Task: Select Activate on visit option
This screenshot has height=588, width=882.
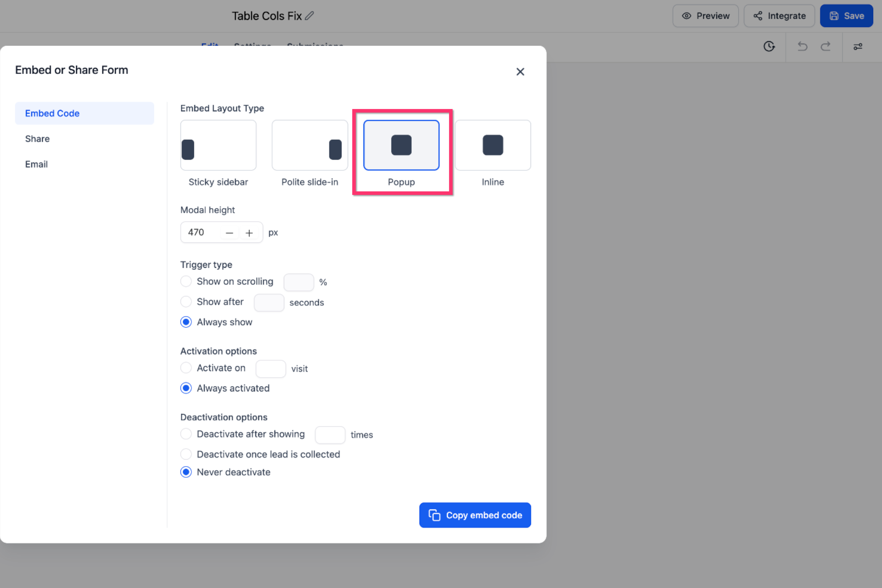Action: click(x=186, y=368)
